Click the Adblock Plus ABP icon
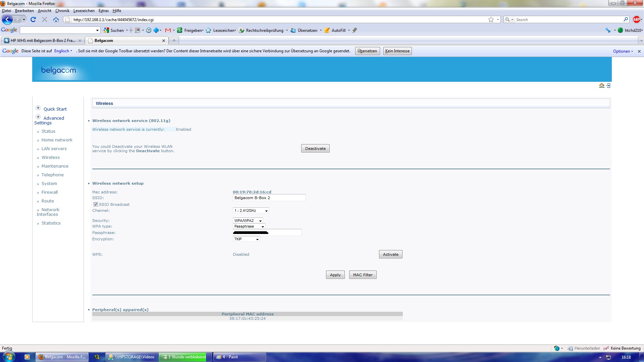 636,19
